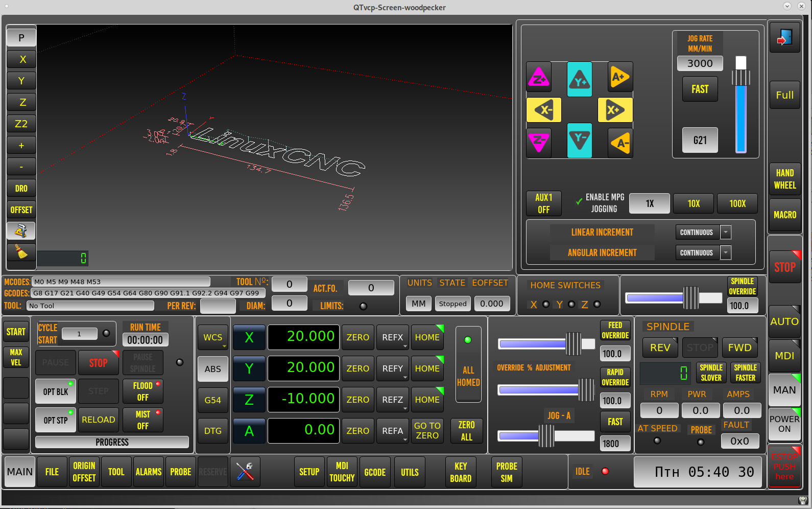Screen dimensions: 812x509
Task: Open the REFX dropdown button
Action: [393, 337]
